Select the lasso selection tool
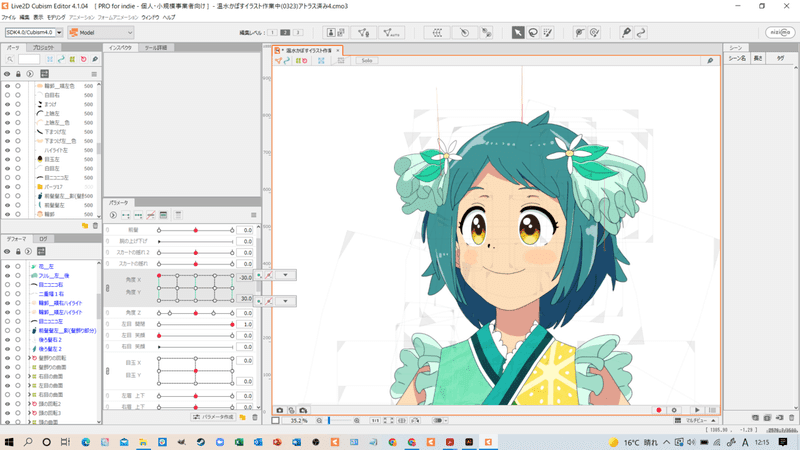The height and width of the screenshot is (450, 800). tap(533, 33)
